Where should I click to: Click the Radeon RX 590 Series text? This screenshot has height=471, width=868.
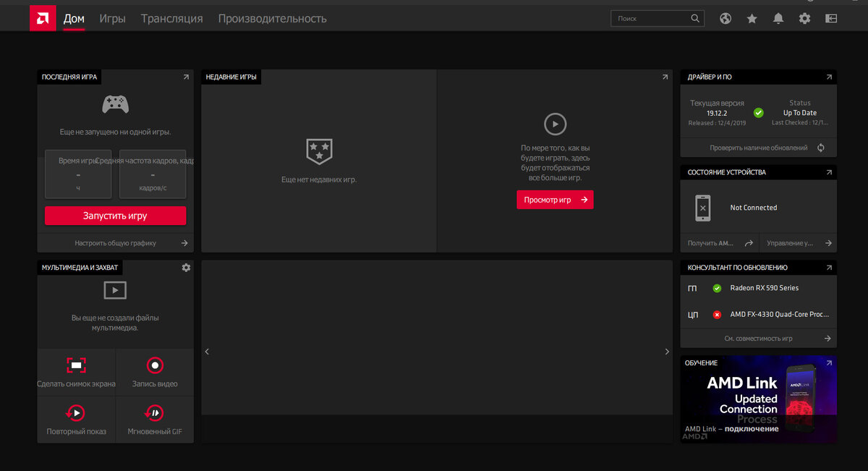[x=765, y=288]
